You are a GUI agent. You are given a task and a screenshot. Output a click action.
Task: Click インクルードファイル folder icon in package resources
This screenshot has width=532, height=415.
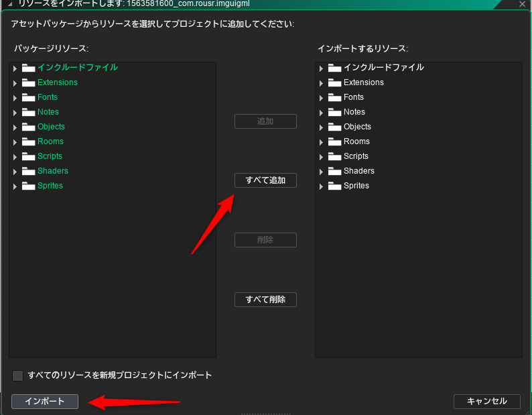click(x=29, y=68)
